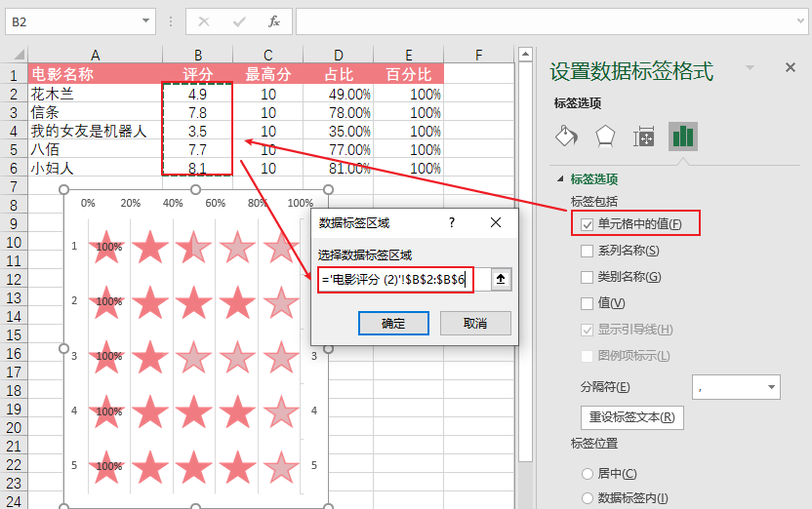
Task: Click the help question mark in the dialog
Action: coord(452,222)
